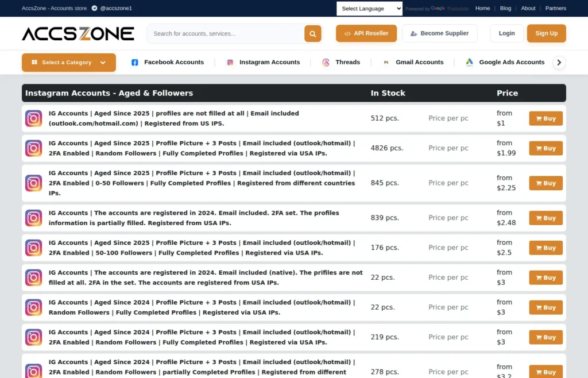Screen dimensions: 588x378
Task: Expand the Select a Category dropdown
Action: click(69, 63)
